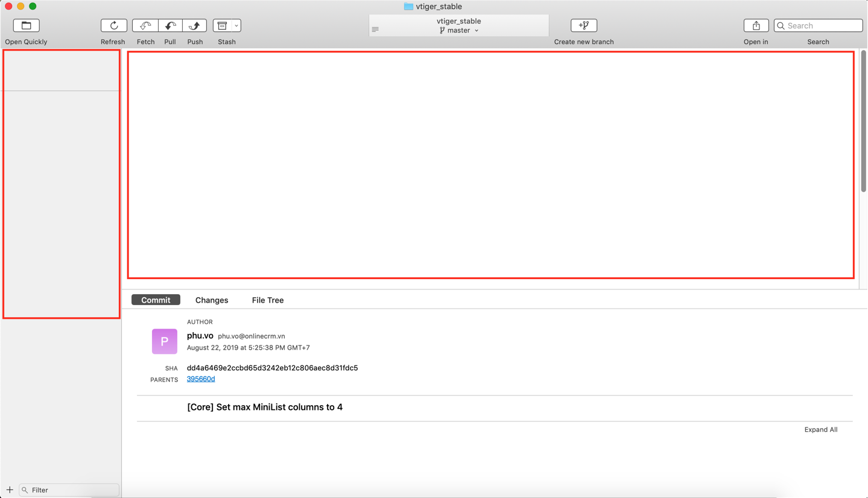Open repository in external app icon
868x498 pixels.
click(756, 25)
